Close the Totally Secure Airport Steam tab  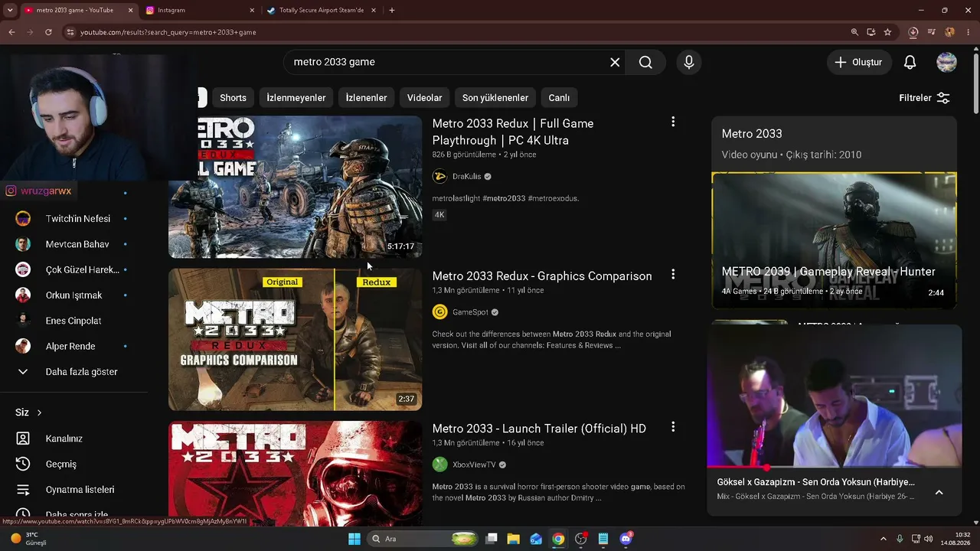point(374,11)
